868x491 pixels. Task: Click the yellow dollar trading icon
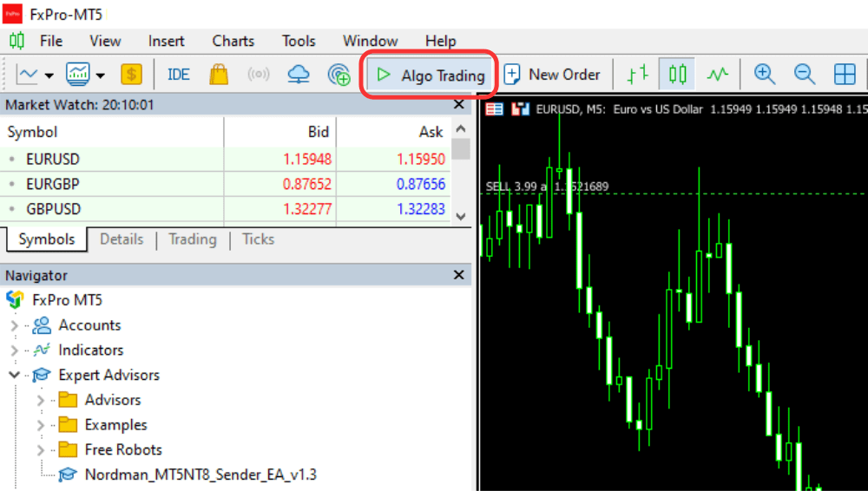[x=131, y=75]
